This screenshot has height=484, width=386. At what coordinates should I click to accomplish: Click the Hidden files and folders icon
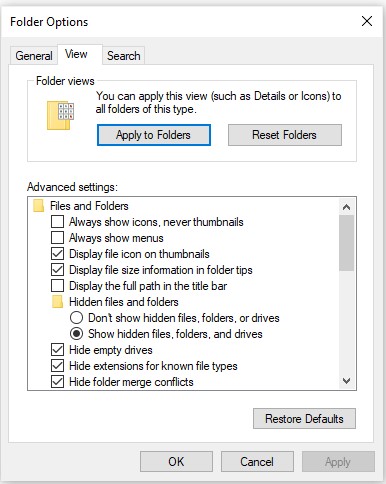[x=57, y=302]
